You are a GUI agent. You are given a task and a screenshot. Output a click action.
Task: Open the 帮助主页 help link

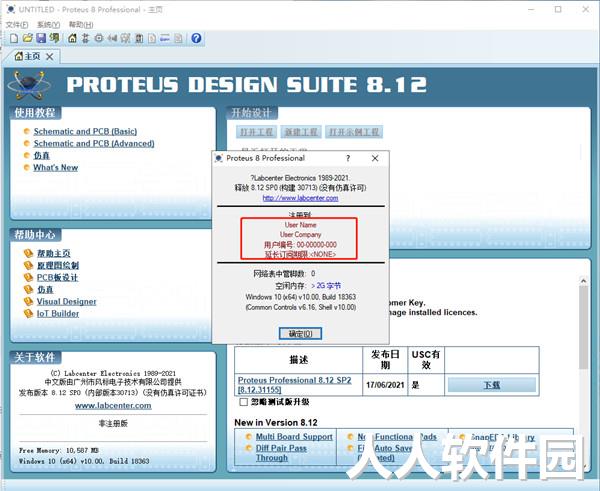pyautogui.click(x=54, y=253)
